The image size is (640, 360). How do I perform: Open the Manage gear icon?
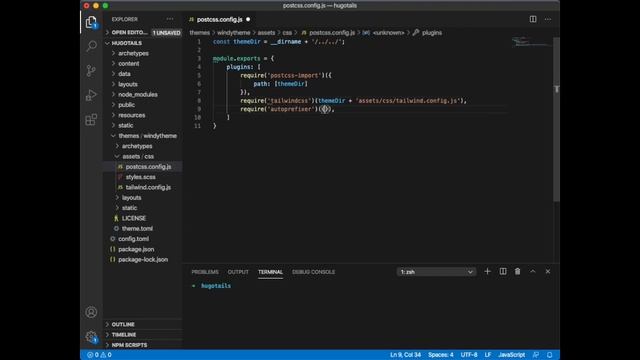point(91,337)
